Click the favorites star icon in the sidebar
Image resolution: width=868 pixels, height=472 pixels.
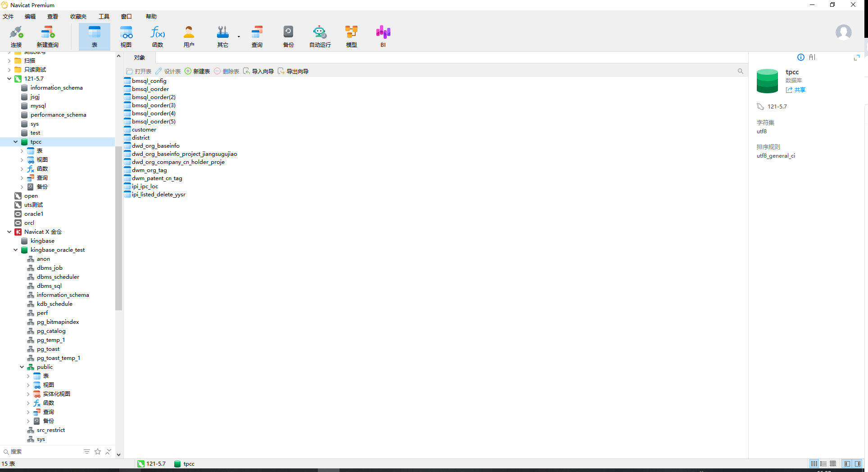coord(98,451)
